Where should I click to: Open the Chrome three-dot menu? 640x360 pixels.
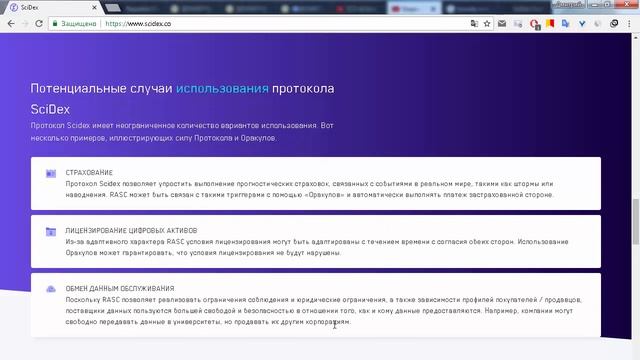629,24
